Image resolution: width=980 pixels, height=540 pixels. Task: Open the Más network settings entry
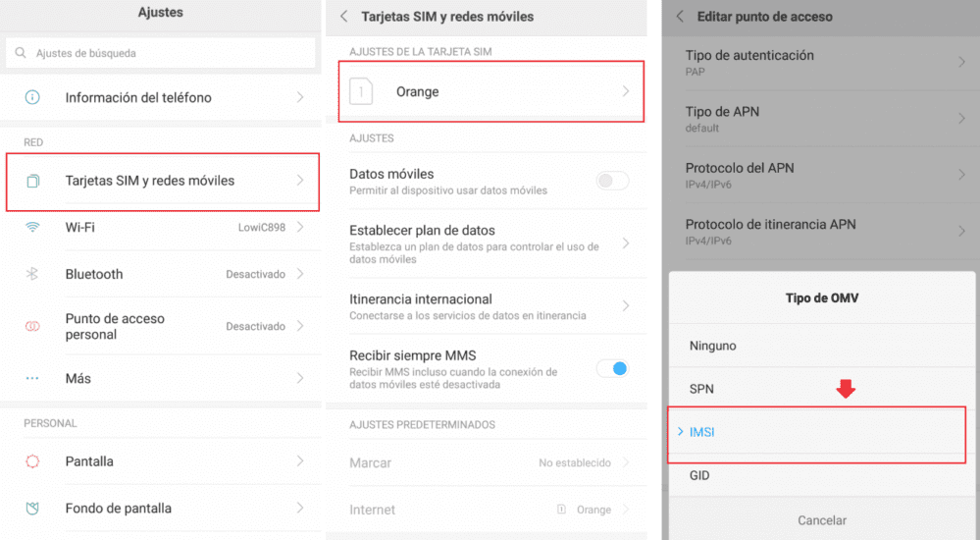(x=161, y=378)
